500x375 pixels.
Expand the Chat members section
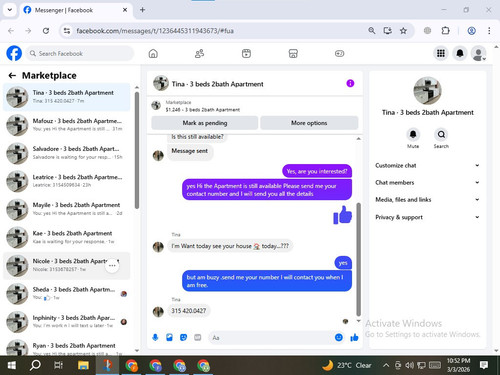coord(428,182)
